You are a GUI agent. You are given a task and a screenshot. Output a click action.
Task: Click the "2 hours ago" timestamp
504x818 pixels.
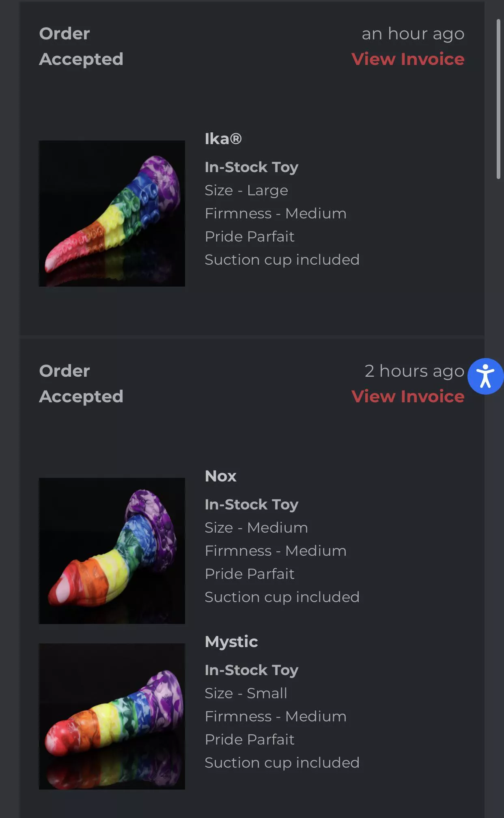[x=414, y=371]
